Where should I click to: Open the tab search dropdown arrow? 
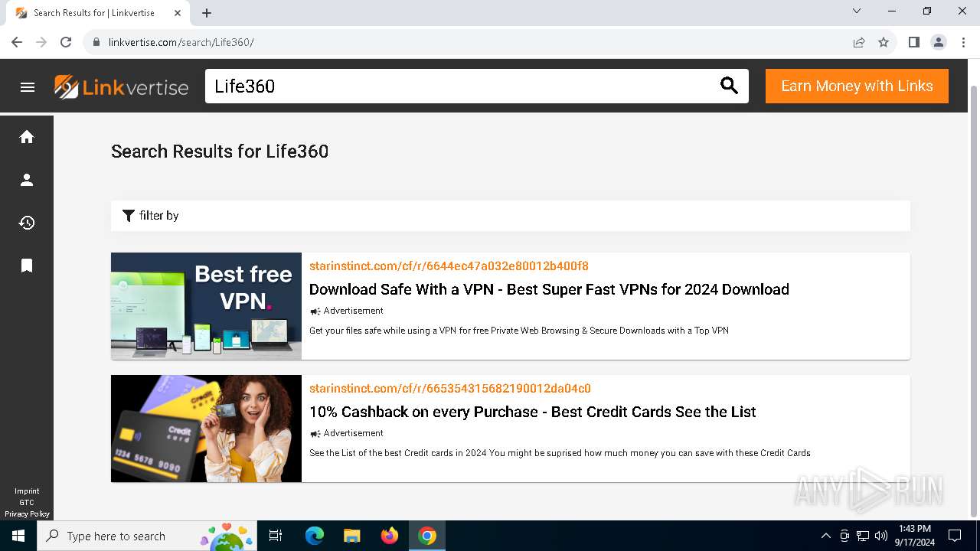[x=857, y=11]
